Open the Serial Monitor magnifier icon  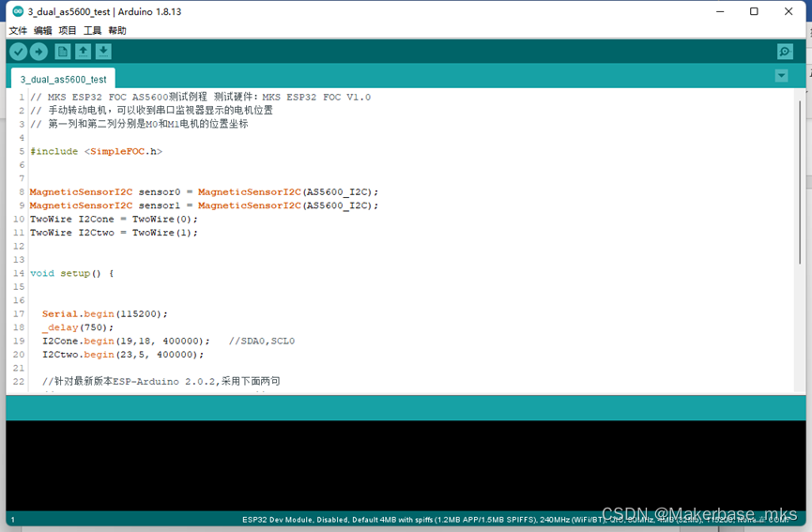[x=785, y=52]
